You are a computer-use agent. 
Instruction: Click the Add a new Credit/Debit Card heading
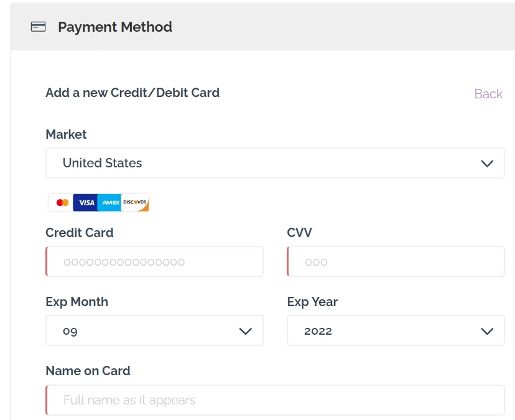(132, 93)
